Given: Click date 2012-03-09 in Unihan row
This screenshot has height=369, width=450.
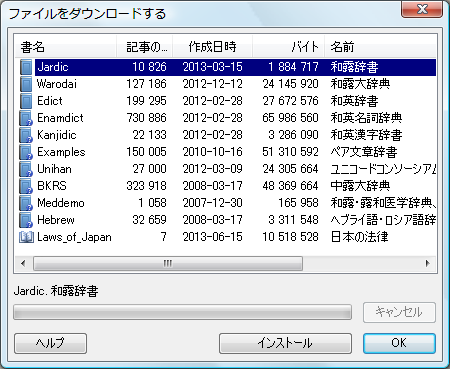Looking at the screenshot, I should point(213,169).
